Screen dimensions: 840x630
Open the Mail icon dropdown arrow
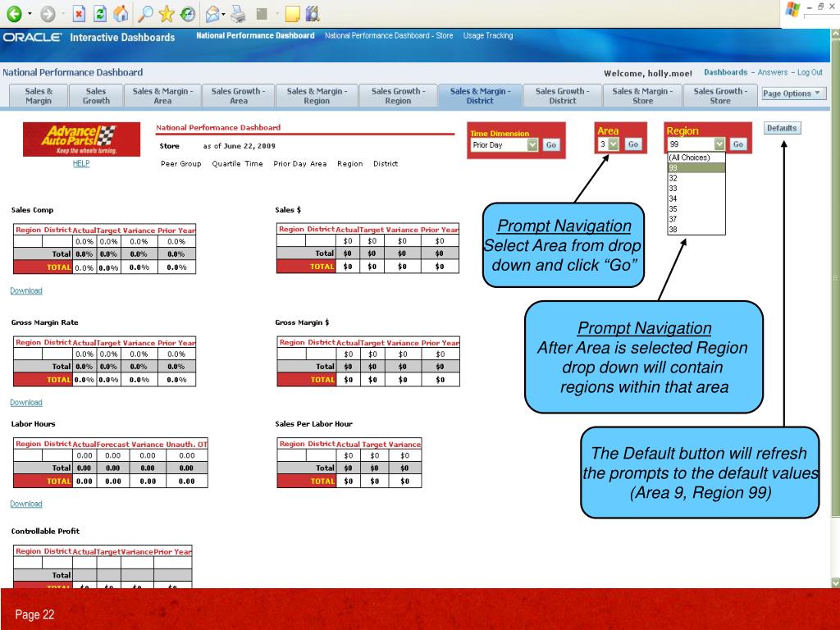tap(223, 14)
